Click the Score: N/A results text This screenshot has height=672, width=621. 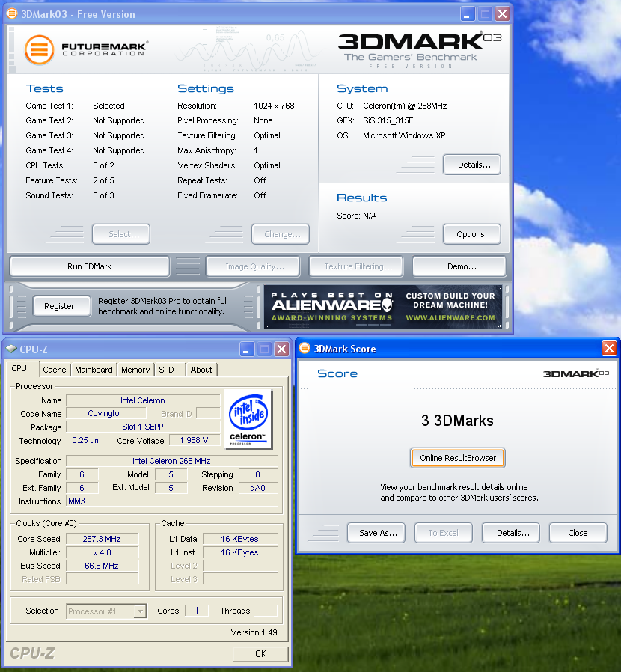pos(357,216)
